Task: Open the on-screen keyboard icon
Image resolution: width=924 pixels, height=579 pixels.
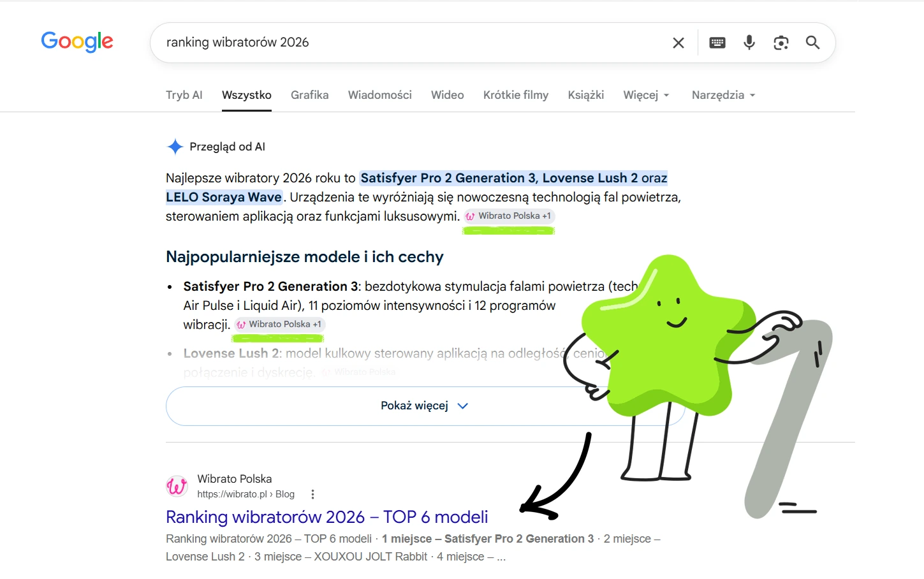Action: [717, 43]
